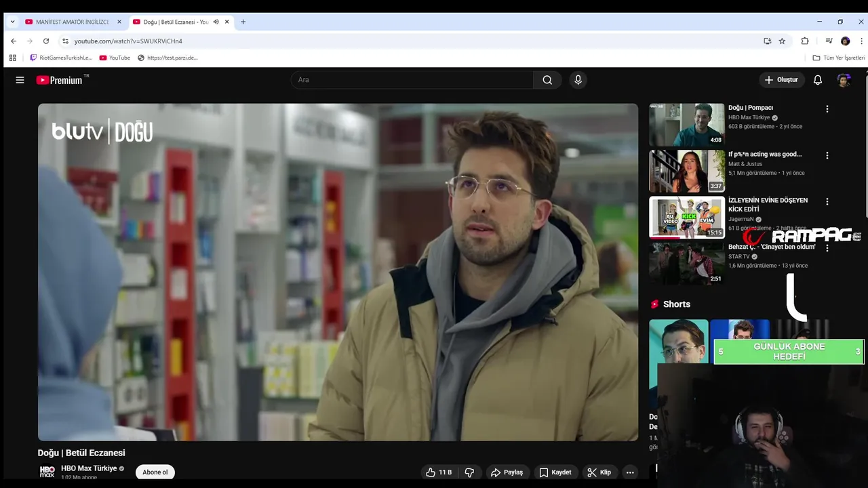
Task: Open İZLEYENİN EVİNE DÖŞEYEN KİCK EDİTİ thumbnail
Action: (687, 218)
